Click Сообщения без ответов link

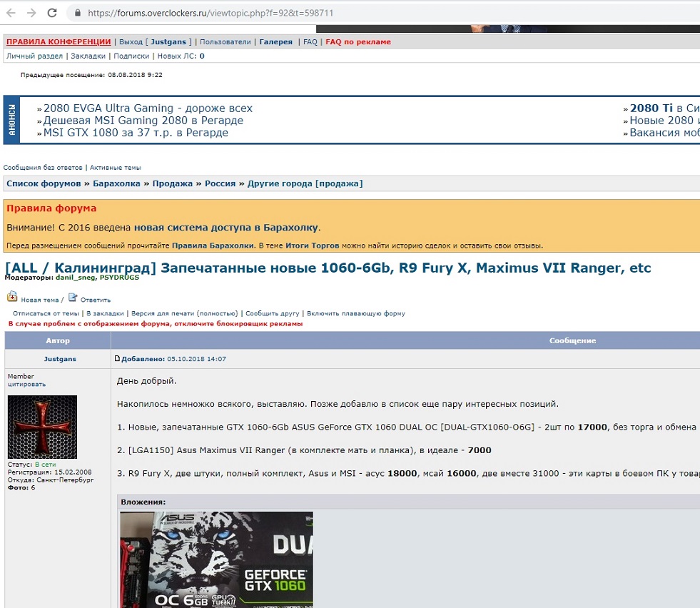point(43,168)
